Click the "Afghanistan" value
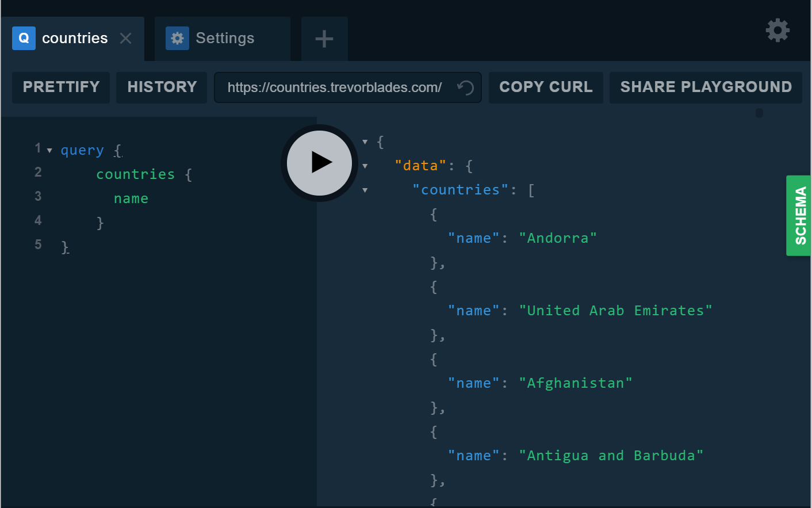The image size is (812, 508). tap(576, 383)
